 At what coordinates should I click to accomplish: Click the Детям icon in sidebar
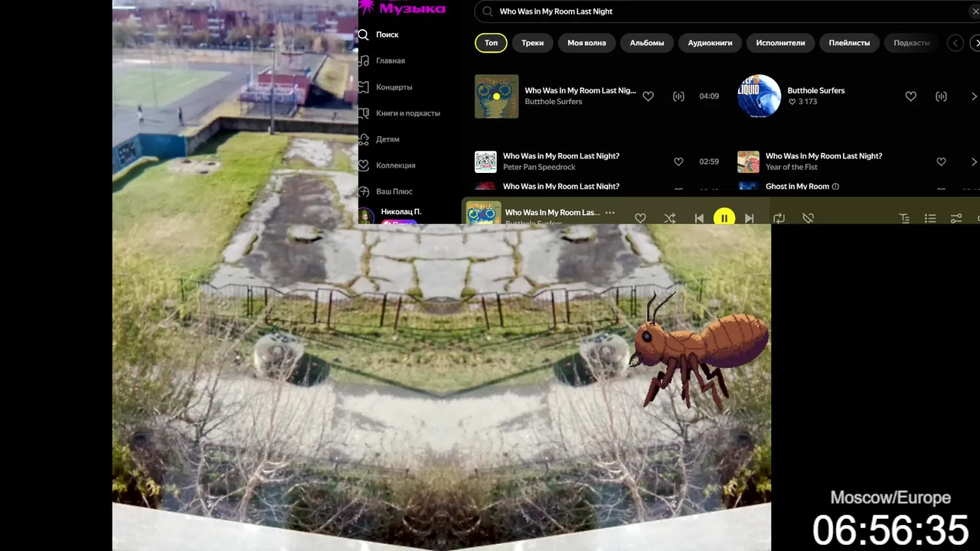tap(364, 139)
